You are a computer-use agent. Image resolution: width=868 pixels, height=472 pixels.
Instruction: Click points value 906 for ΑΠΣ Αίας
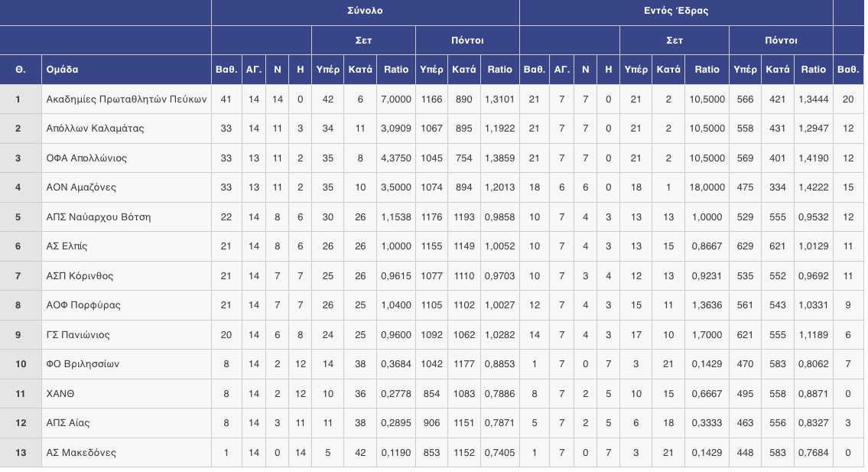click(431, 423)
